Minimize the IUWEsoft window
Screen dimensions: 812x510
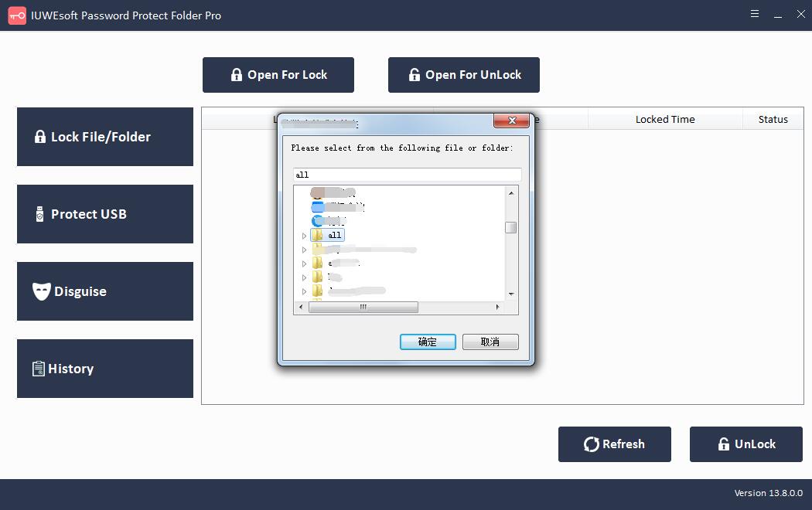(x=778, y=15)
